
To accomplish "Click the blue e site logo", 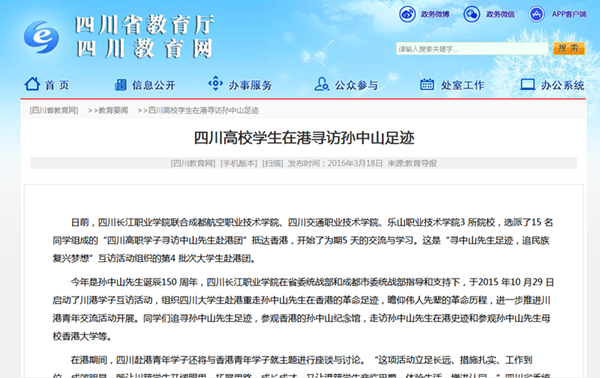I will (x=41, y=37).
